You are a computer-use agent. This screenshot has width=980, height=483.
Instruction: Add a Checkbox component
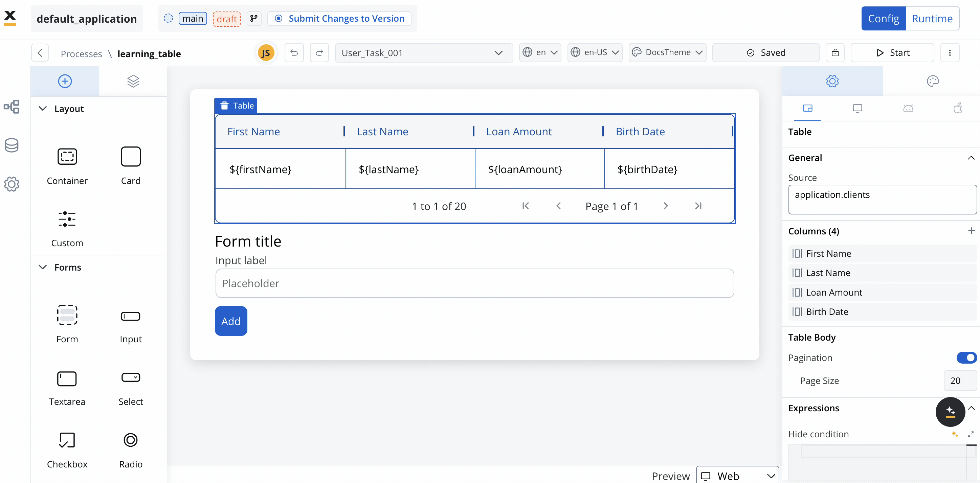tap(67, 450)
